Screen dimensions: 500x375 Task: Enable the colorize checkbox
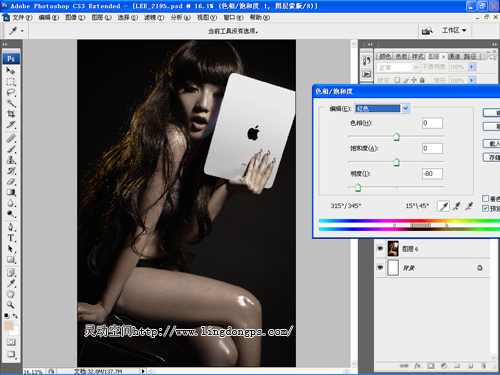[x=486, y=199]
